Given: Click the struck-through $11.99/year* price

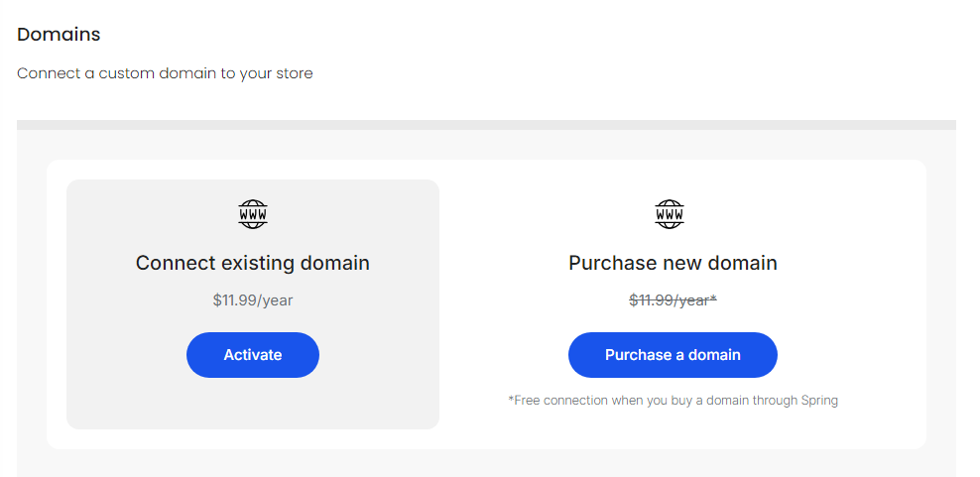Looking at the screenshot, I should (x=673, y=300).
